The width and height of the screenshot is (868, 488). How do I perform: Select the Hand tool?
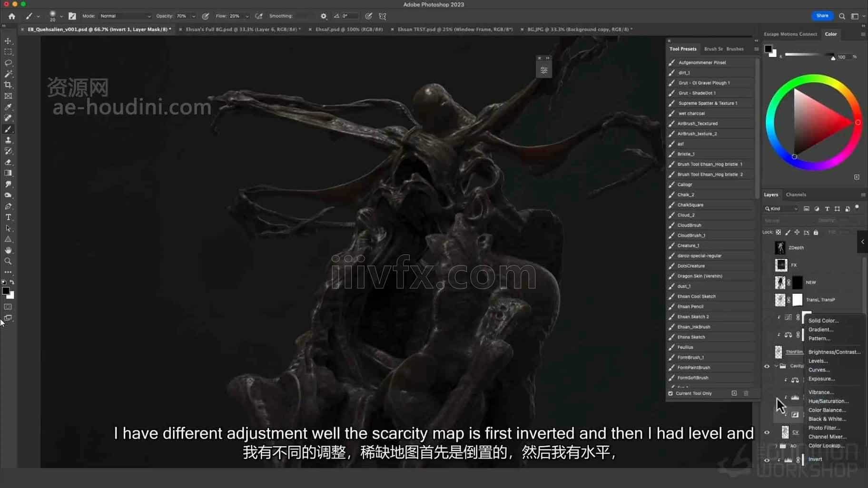[x=8, y=250]
